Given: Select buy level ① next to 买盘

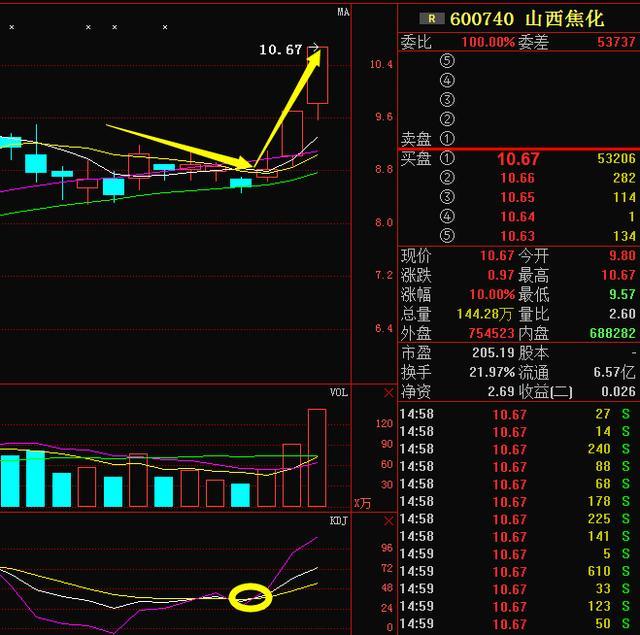Looking at the screenshot, I should coord(447,159).
